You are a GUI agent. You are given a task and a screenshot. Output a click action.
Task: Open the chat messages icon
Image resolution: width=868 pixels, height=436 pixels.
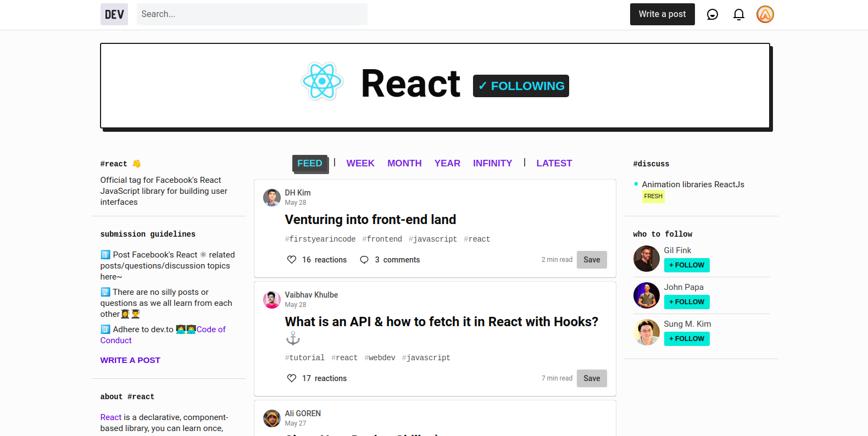[712, 14]
